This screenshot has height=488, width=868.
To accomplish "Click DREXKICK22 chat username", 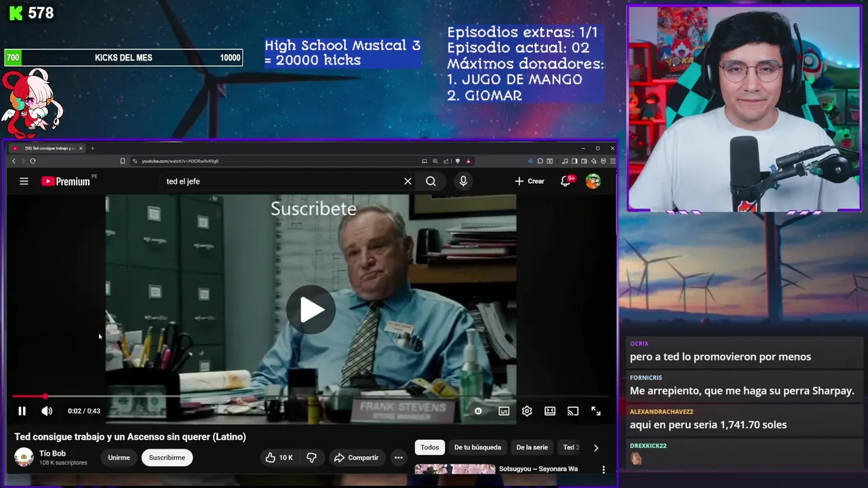I will 648,445.
